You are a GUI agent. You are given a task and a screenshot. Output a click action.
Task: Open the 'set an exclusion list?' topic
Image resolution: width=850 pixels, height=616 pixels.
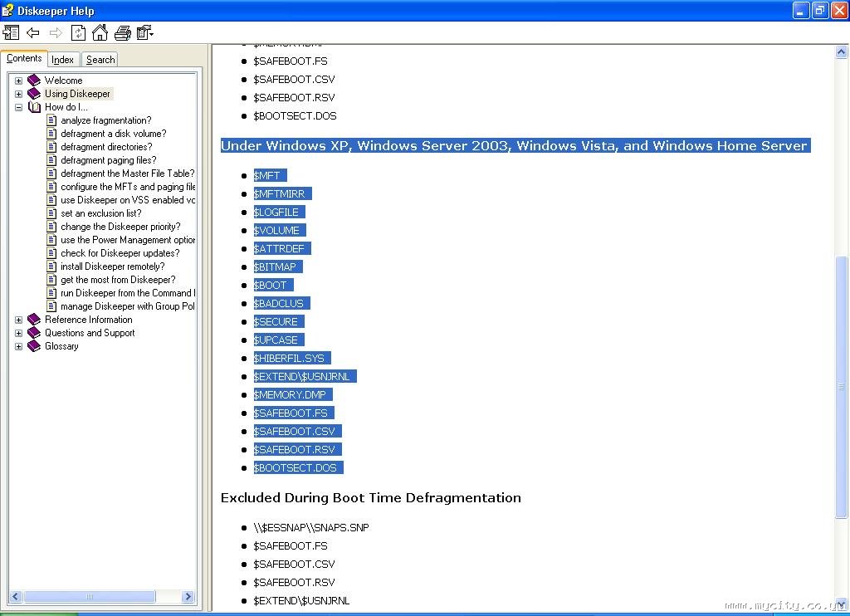tap(100, 213)
